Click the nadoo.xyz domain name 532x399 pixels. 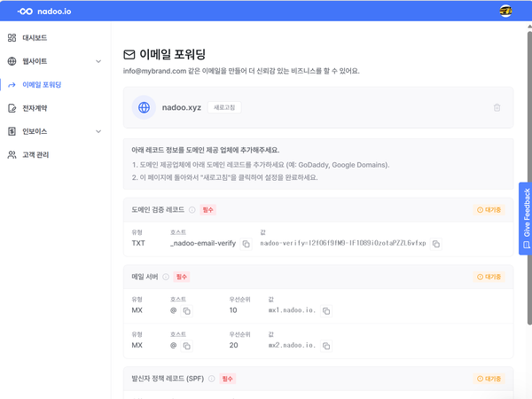182,107
